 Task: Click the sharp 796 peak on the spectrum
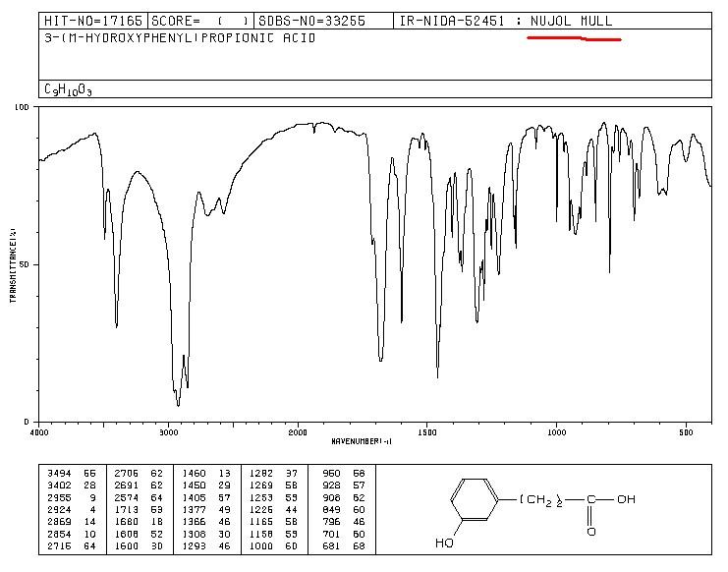609,271
